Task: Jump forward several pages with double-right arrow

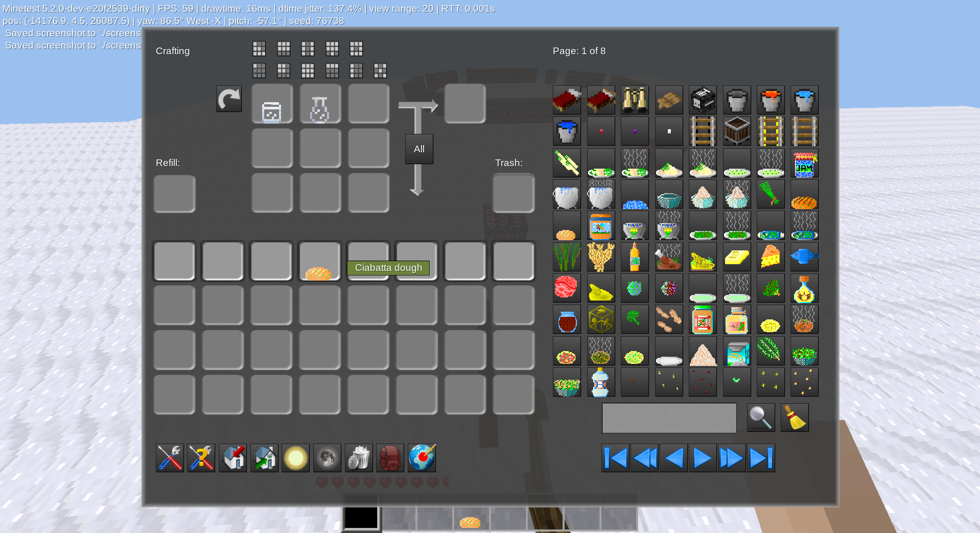Action: point(732,458)
